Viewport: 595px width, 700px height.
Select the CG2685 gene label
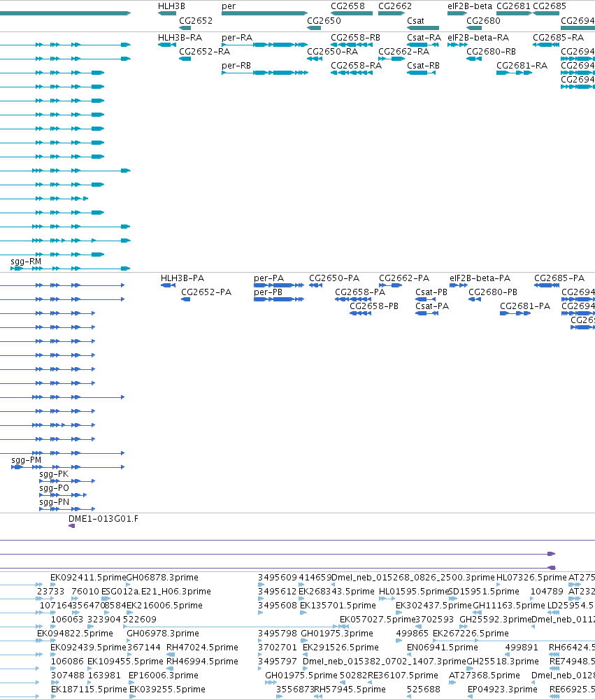(x=550, y=6)
